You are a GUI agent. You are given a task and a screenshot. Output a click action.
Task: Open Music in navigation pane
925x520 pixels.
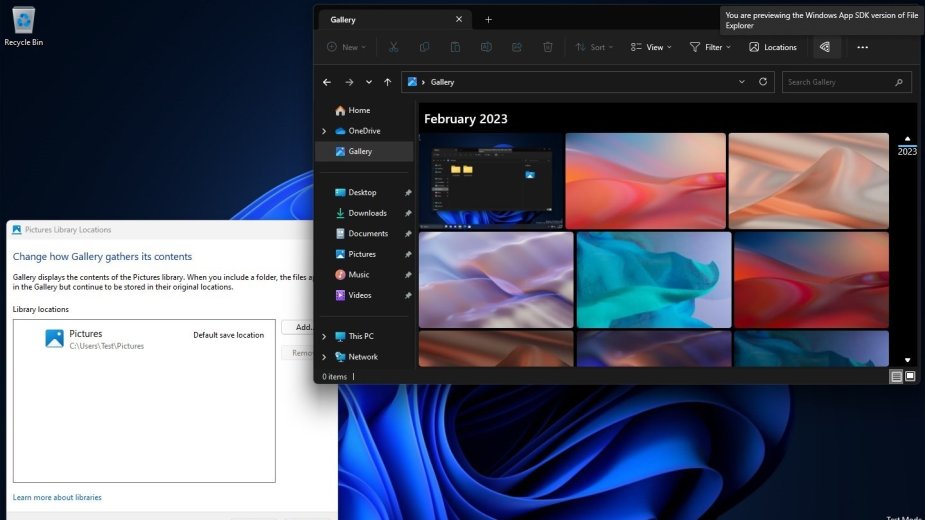pyautogui.click(x=352, y=274)
